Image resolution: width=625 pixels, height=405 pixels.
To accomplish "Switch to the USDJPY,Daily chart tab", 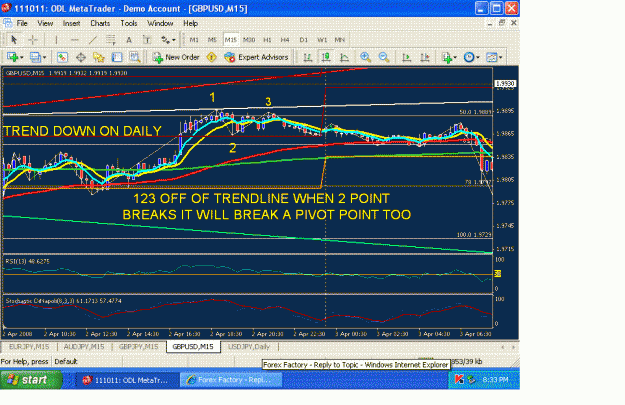I will coord(249,347).
